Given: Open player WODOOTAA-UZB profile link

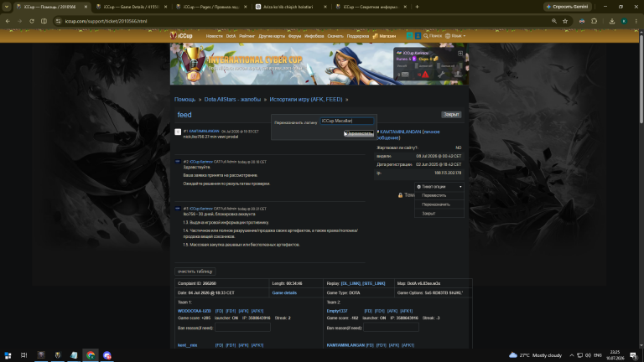Looking at the screenshot, I should [195, 311].
